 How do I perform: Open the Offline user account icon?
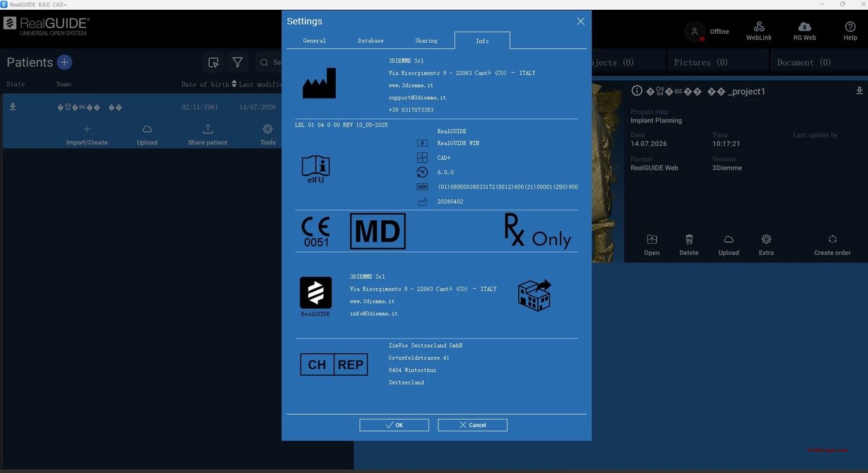[695, 32]
